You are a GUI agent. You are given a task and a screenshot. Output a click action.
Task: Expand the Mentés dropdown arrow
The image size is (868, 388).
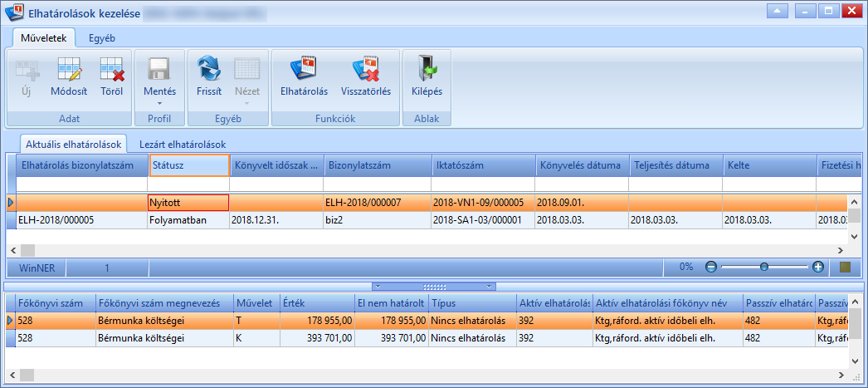[160, 103]
